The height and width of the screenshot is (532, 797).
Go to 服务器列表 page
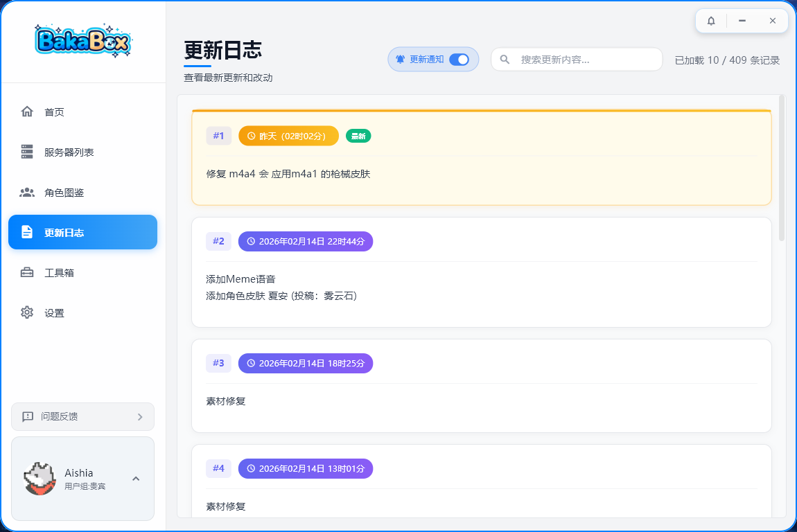(x=69, y=152)
